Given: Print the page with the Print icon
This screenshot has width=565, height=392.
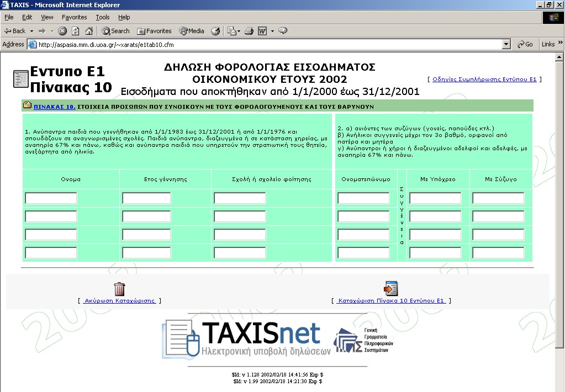Looking at the screenshot, I should [x=249, y=31].
